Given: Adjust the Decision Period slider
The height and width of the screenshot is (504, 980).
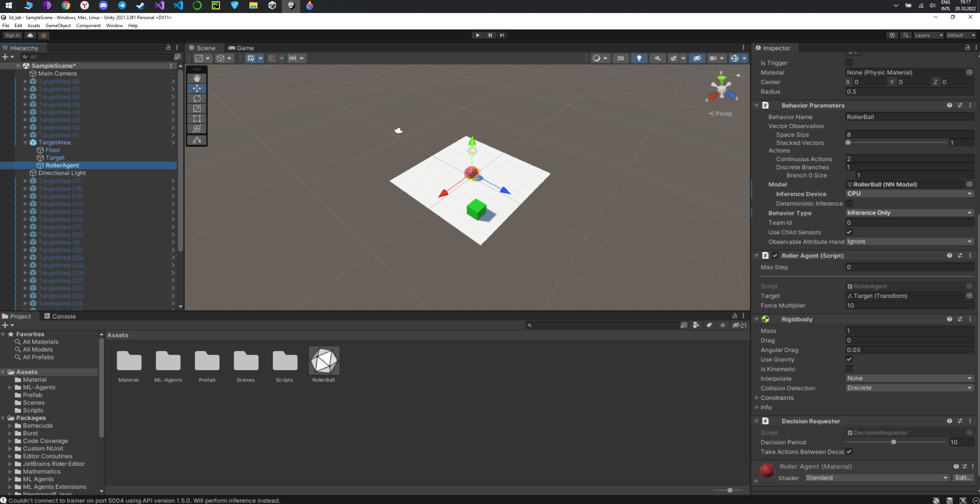Looking at the screenshot, I should point(893,442).
